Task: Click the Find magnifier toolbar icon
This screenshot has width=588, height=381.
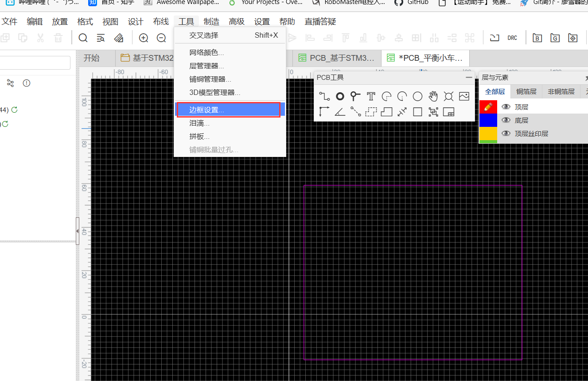Action: 83,38
